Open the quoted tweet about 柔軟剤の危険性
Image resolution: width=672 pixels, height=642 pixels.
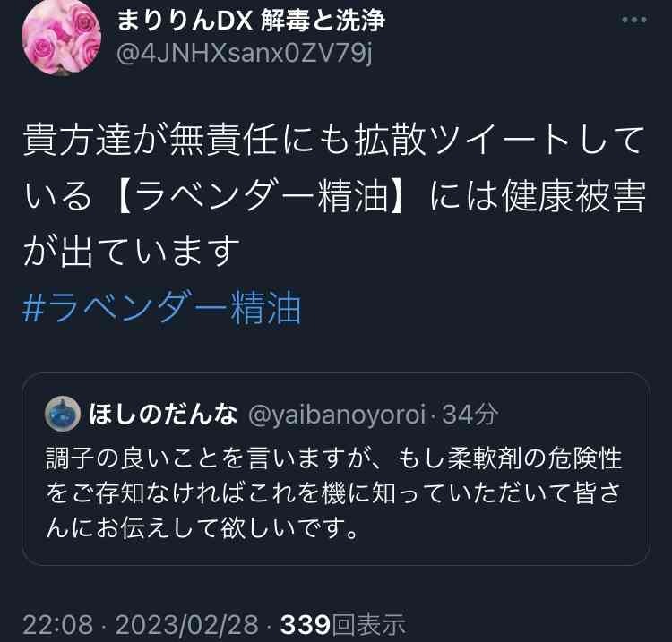click(336, 469)
